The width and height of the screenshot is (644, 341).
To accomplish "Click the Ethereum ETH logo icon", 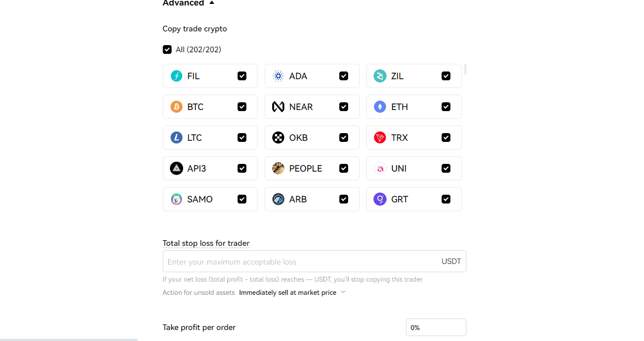I will tap(380, 107).
